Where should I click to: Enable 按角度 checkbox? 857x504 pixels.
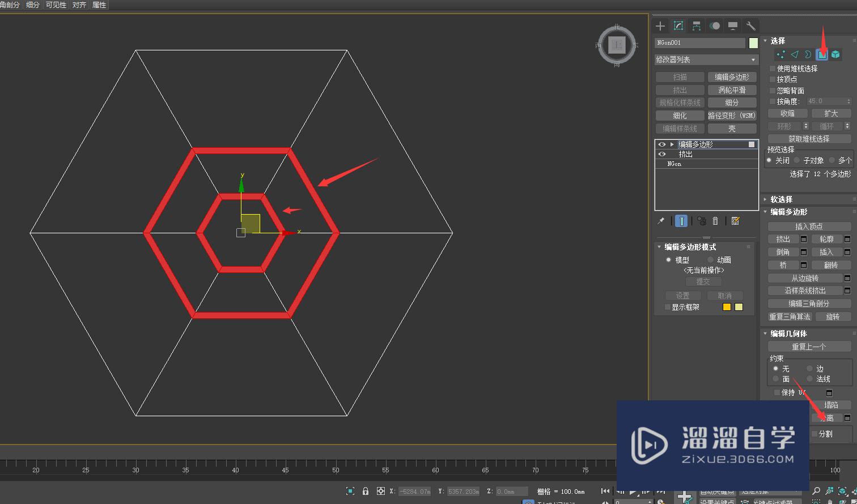pos(773,101)
